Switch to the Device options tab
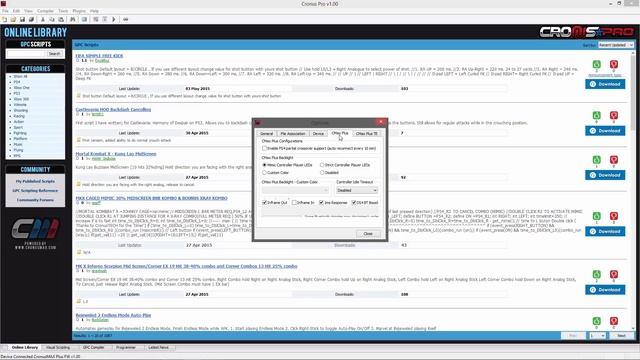640x360 pixels. 318,133
